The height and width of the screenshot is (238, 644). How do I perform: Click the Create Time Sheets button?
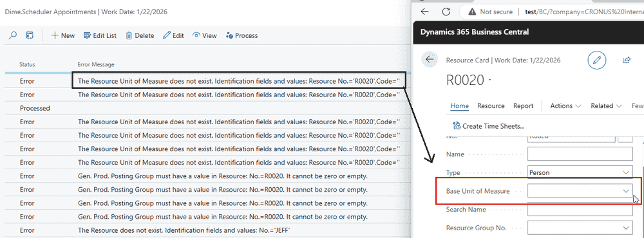[488, 126]
